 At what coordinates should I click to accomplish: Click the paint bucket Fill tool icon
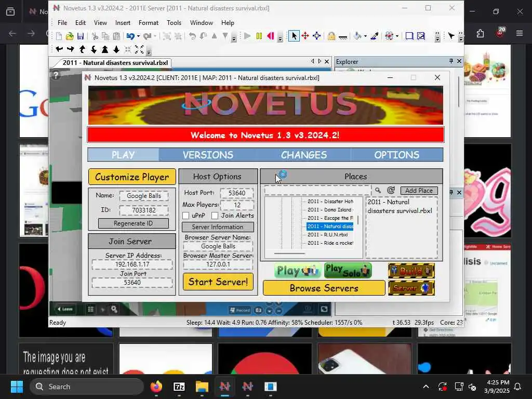(x=357, y=36)
